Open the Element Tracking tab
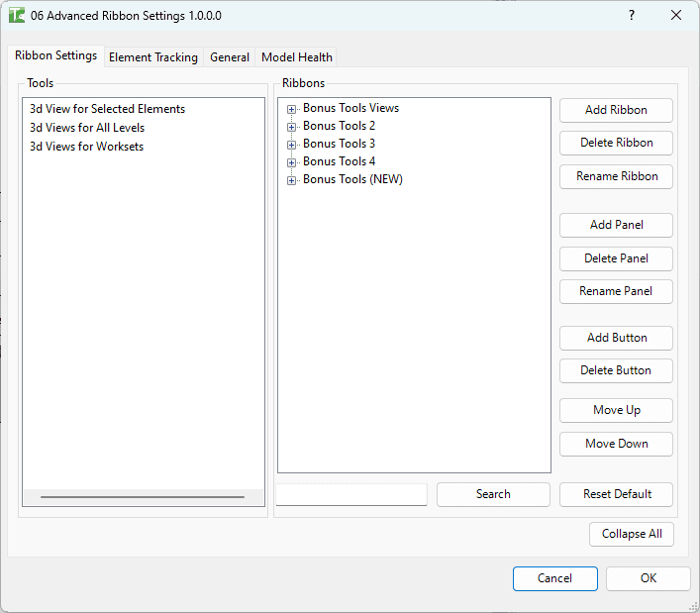700x613 pixels. tap(153, 57)
